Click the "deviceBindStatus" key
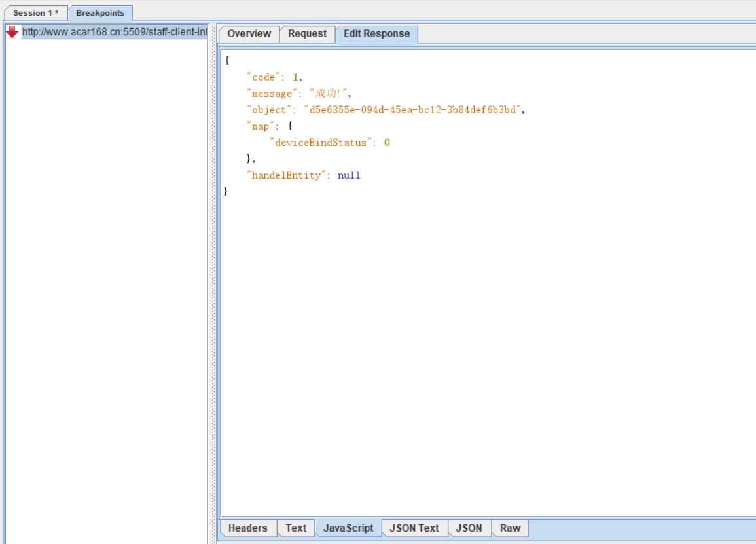This screenshot has height=544, width=756. [x=321, y=143]
